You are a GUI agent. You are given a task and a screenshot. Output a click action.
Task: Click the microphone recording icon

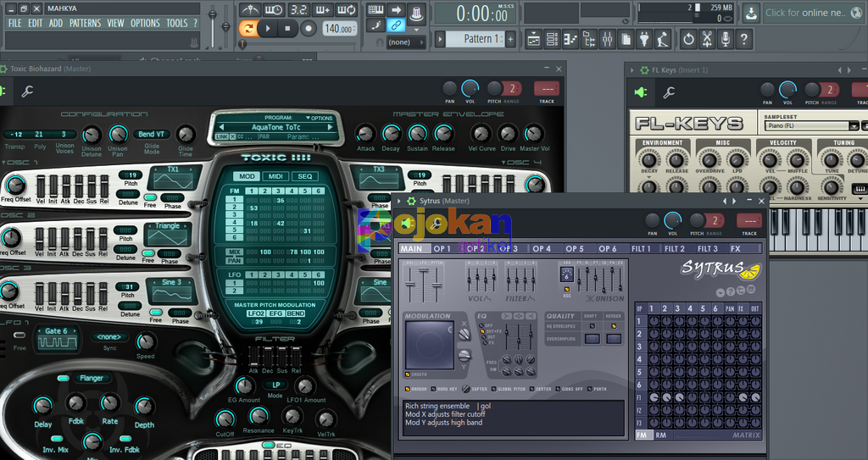726,39
